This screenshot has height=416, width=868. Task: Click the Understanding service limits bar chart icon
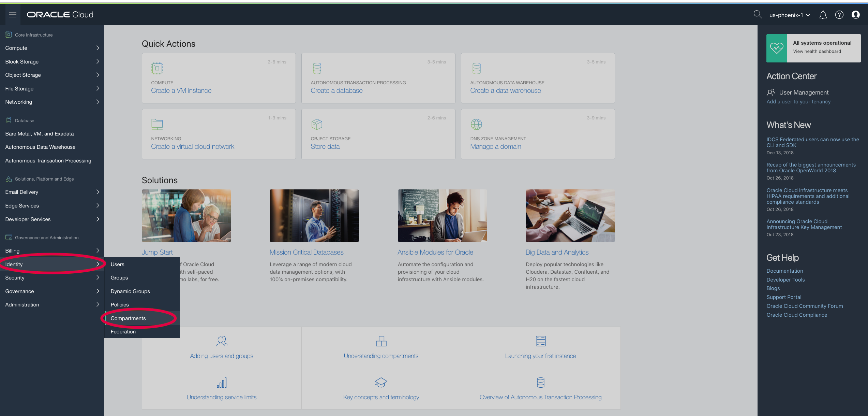click(x=222, y=383)
